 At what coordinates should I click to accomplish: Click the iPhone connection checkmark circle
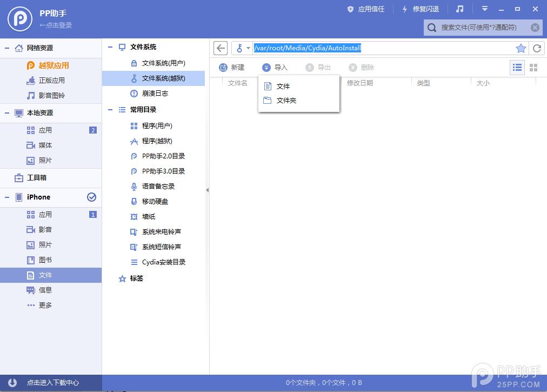point(91,197)
